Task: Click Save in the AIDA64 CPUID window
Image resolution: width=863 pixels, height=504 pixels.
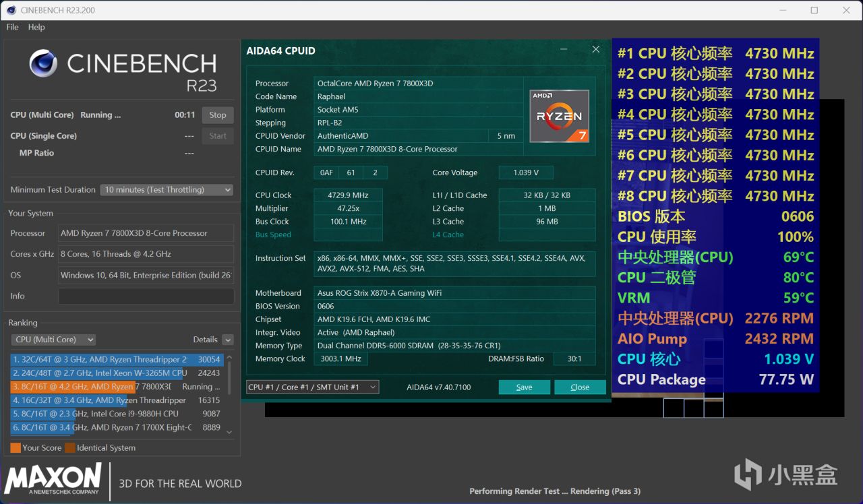Action: [524, 387]
